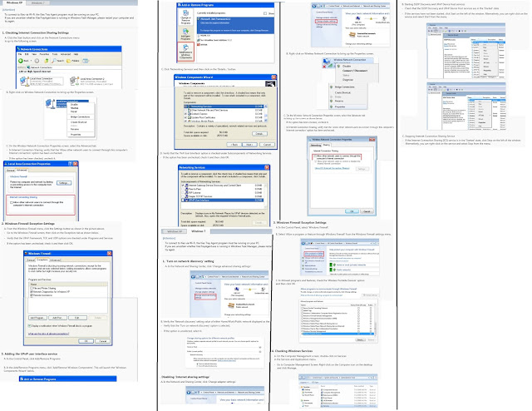This screenshot has width=532, height=411.
Task: Toggle Outlook Express checkbox in Components Wizard
Action: click(x=185, y=113)
